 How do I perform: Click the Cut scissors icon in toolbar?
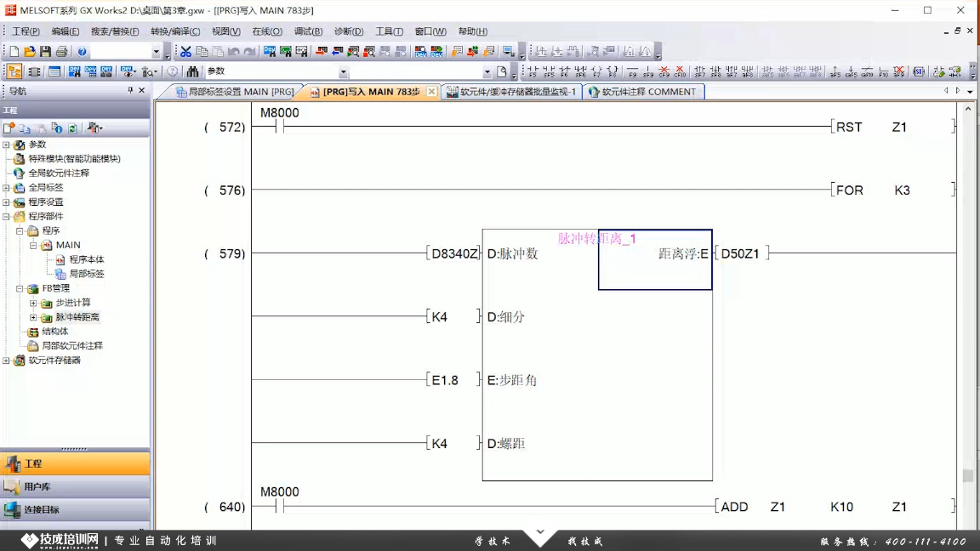coord(185,52)
